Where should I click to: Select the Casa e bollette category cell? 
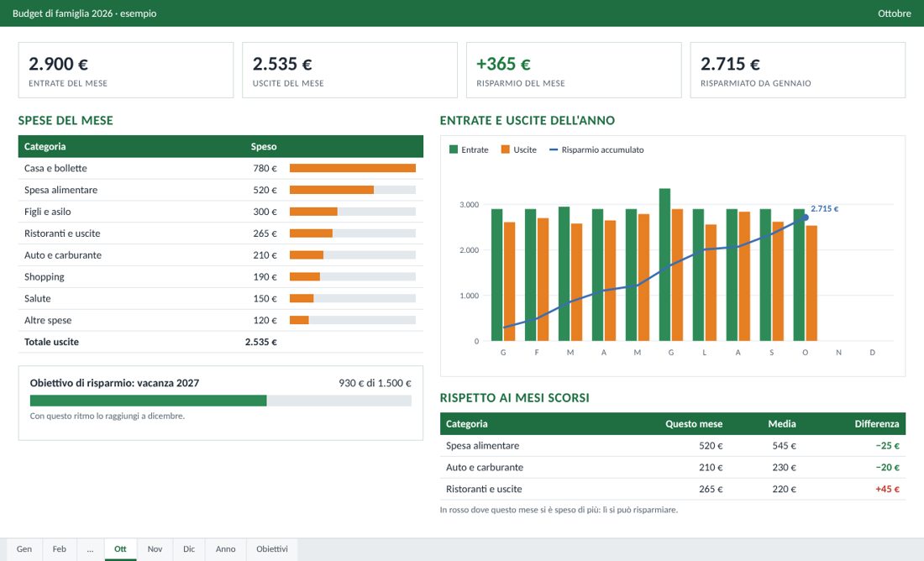[55, 168]
